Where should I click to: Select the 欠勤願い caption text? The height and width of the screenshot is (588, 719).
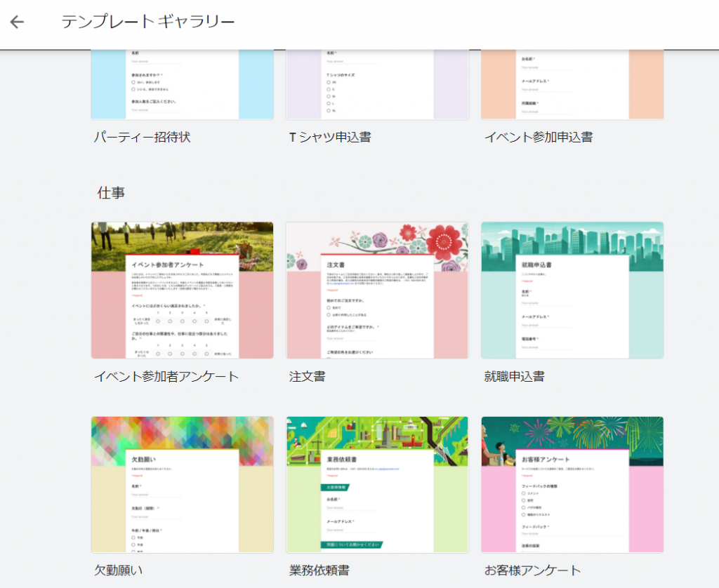tap(118, 570)
